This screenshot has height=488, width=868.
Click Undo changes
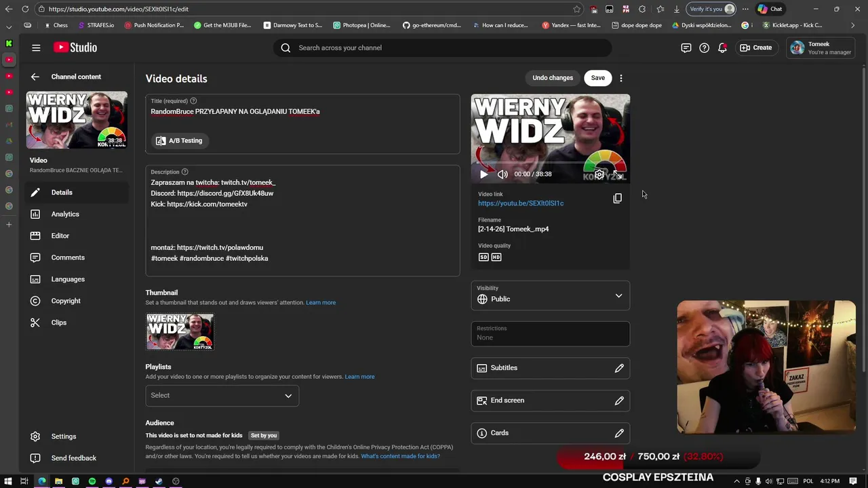pyautogui.click(x=553, y=78)
